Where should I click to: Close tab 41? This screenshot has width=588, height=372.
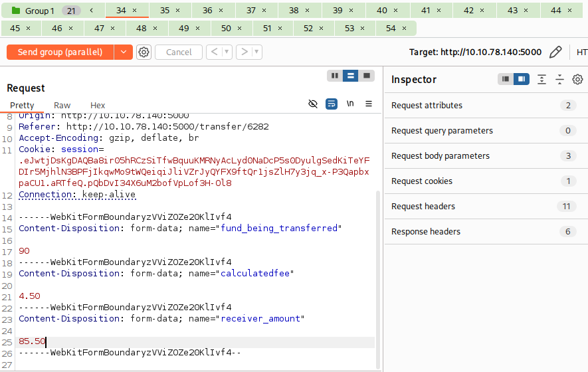pos(439,11)
